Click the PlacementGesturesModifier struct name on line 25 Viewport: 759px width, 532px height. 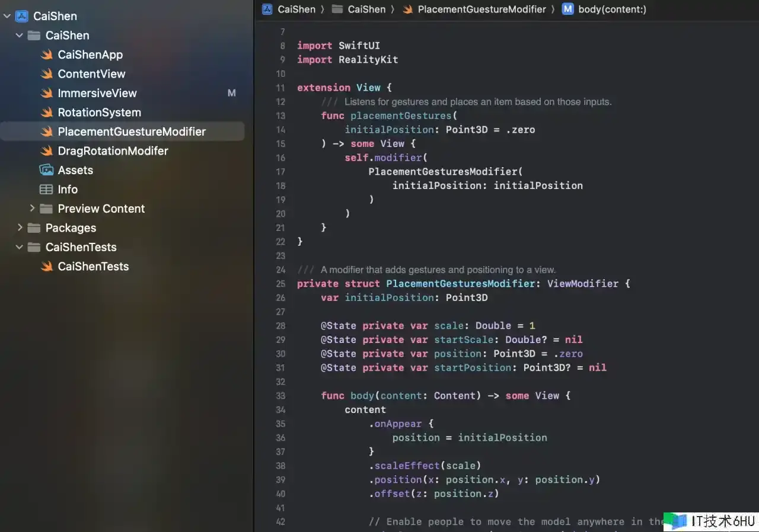(x=461, y=284)
